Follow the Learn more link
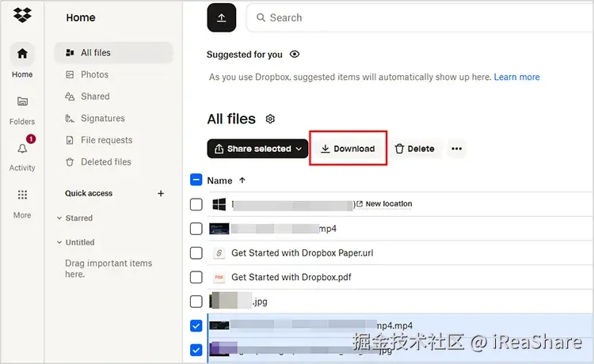 [516, 78]
